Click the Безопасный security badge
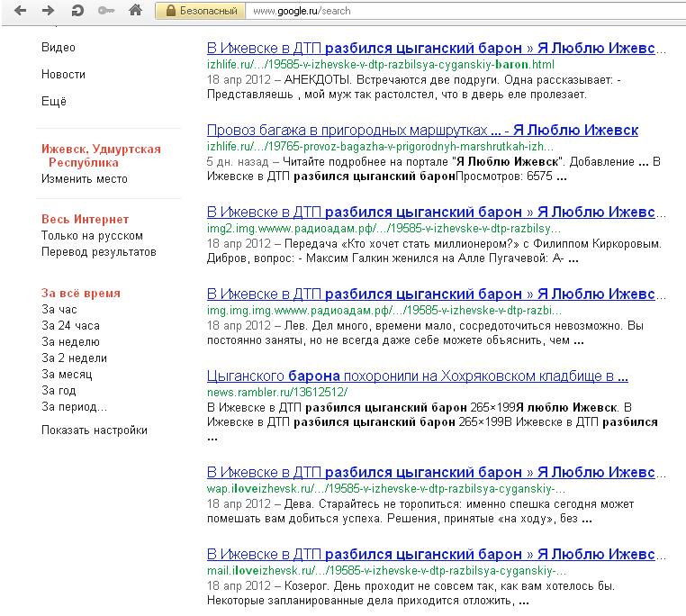Screen dimensions: 686x616 (x=201, y=11)
